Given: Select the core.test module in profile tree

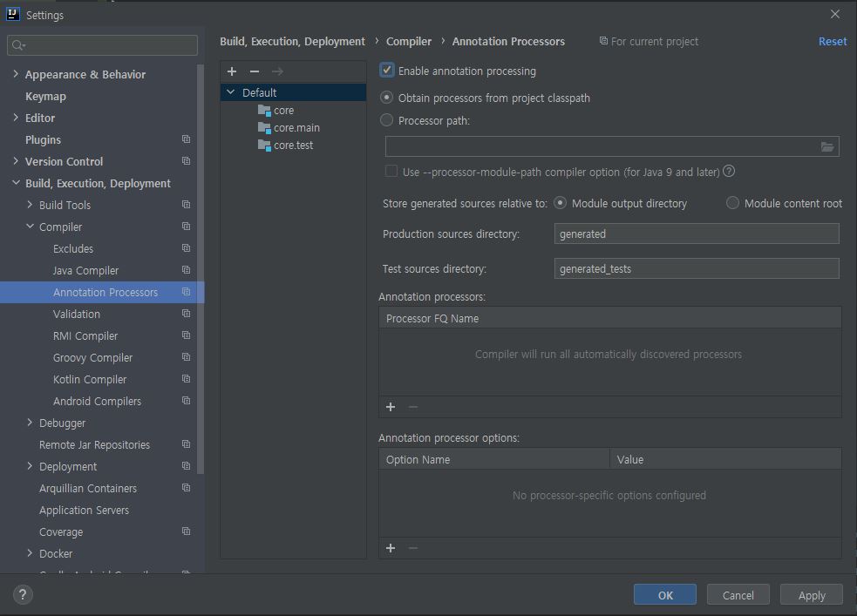Looking at the screenshot, I should 293,146.
